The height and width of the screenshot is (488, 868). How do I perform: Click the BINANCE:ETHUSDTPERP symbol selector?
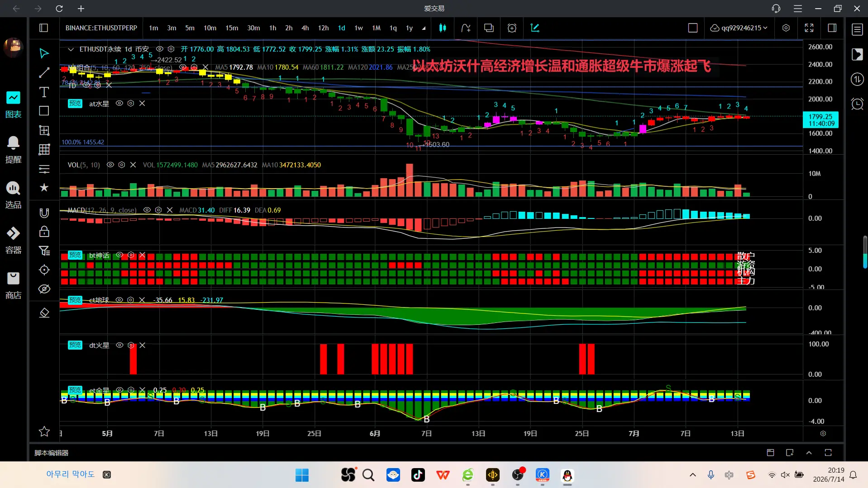coord(101,28)
